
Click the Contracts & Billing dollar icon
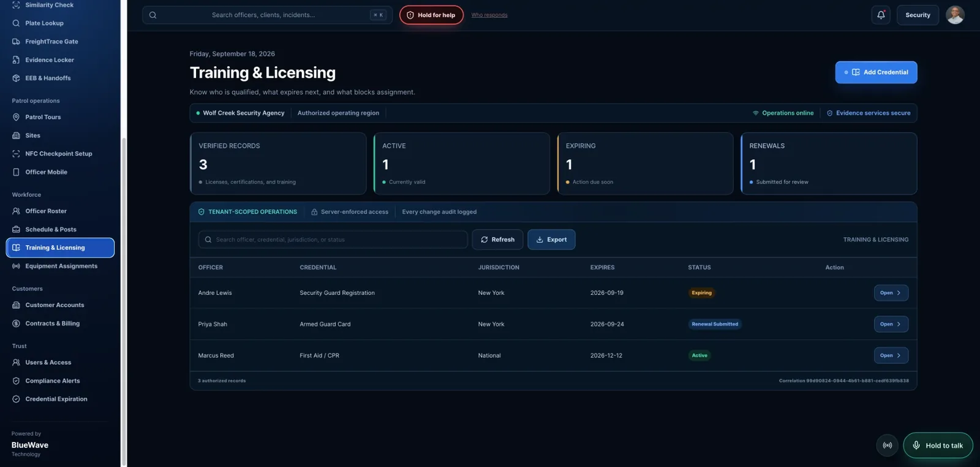[x=16, y=324]
